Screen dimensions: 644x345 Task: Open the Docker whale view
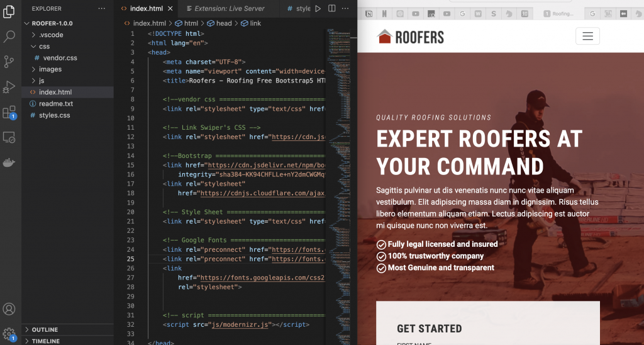tap(9, 162)
